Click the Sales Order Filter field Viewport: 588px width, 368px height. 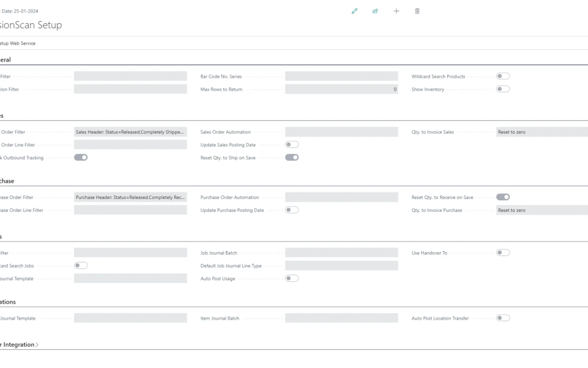pyautogui.click(x=130, y=132)
